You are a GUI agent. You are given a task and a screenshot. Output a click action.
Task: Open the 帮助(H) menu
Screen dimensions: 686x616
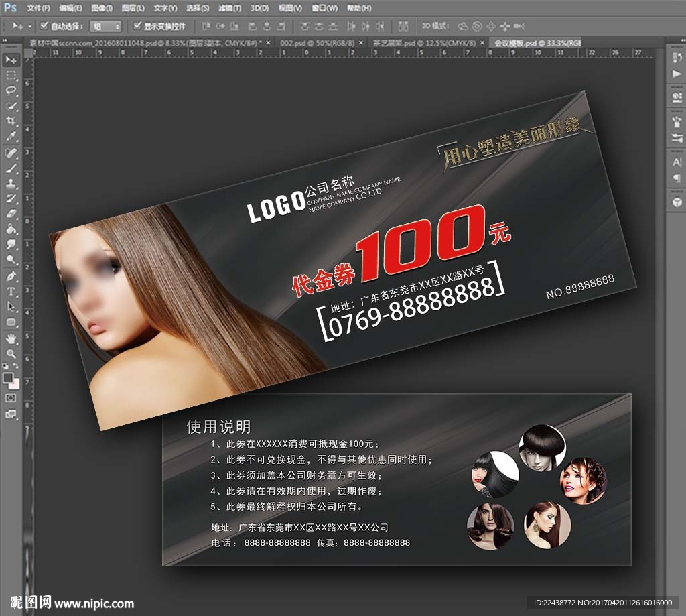coord(359,8)
